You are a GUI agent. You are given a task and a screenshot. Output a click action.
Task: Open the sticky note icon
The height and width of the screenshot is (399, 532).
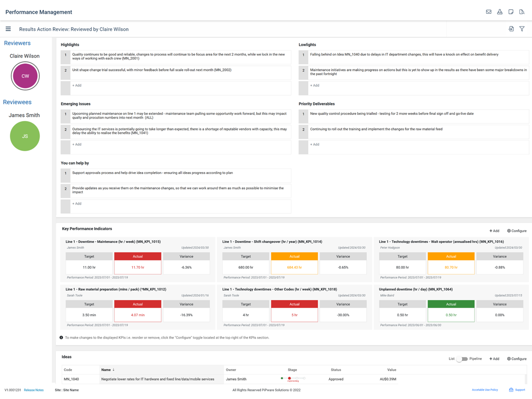[511, 12]
